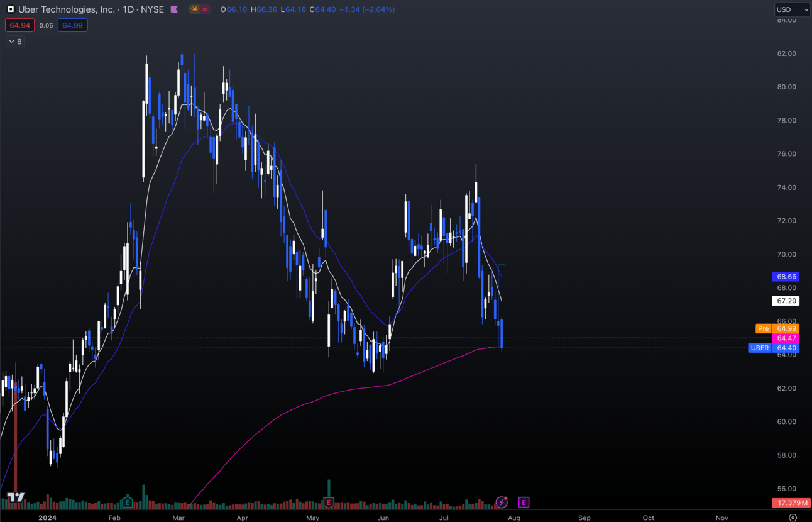
Task: Click the Jun label on time axis
Action: point(383,518)
